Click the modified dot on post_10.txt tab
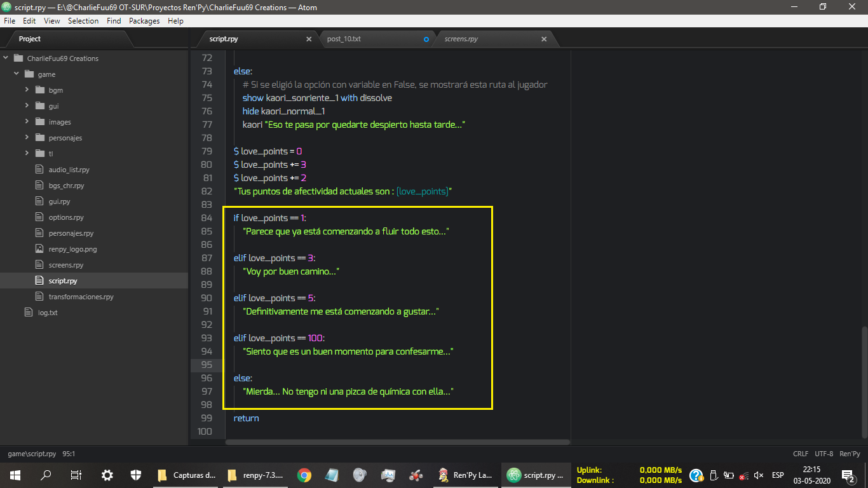868x488 pixels. pyautogui.click(x=426, y=39)
